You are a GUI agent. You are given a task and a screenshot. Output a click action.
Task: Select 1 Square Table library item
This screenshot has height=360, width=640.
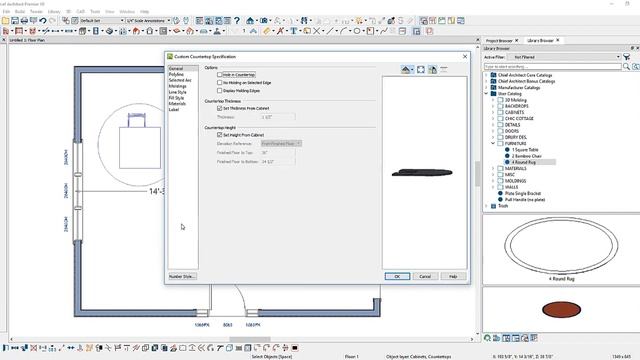[x=525, y=150]
